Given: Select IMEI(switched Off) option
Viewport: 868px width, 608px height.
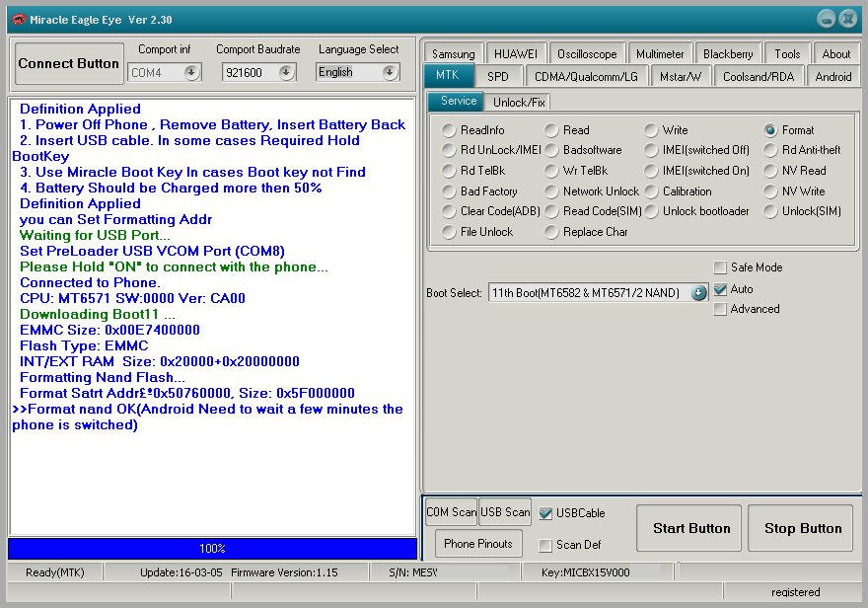Looking at the screenshot, I should [697, 150].
